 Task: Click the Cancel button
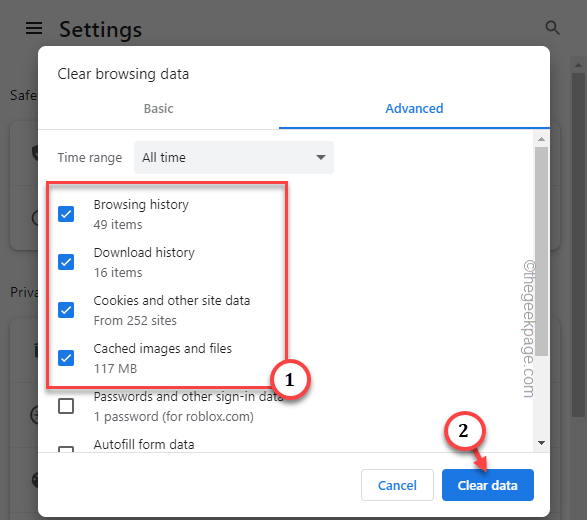tap(397, 485)
